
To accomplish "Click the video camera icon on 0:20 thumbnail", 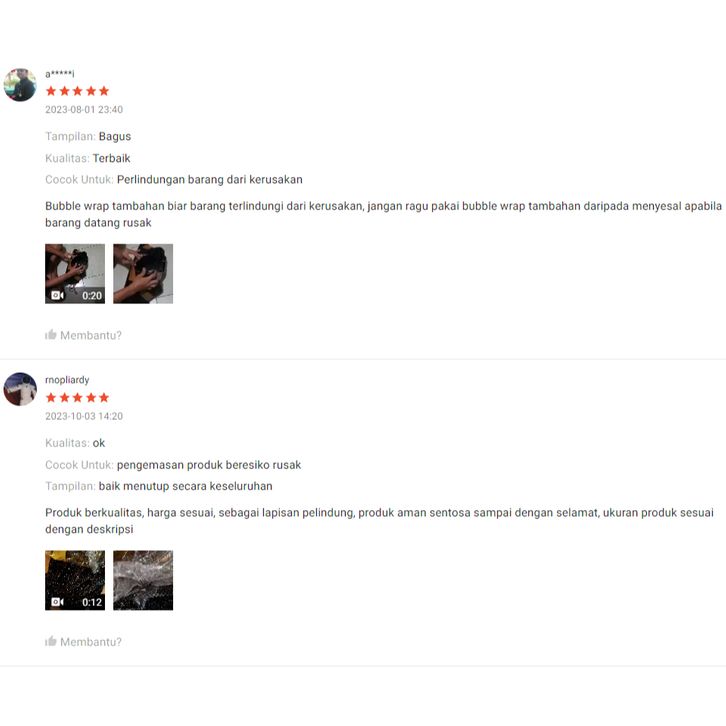I will point(57,295).
